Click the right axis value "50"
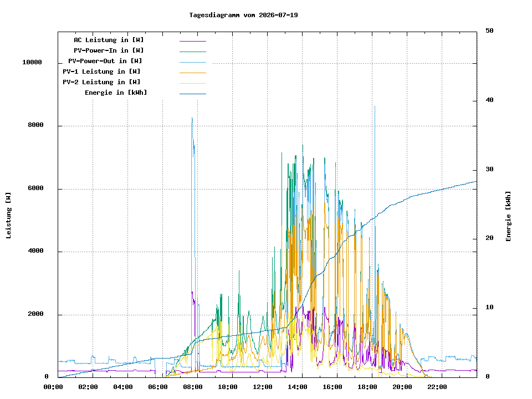The height and width of the screenshot is (399, 532). [489, 31]
